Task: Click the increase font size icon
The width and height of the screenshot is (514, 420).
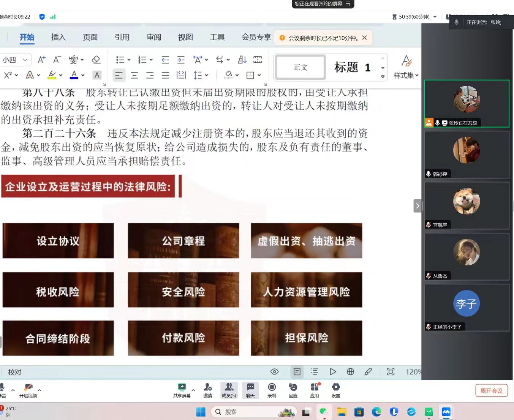Action: pyautogui.click(x=41, y=60)
